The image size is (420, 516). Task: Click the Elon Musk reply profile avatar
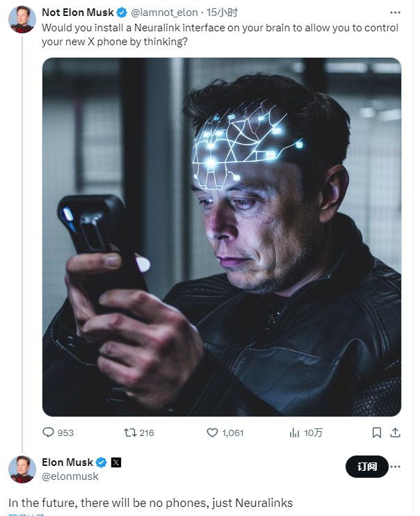22,469
